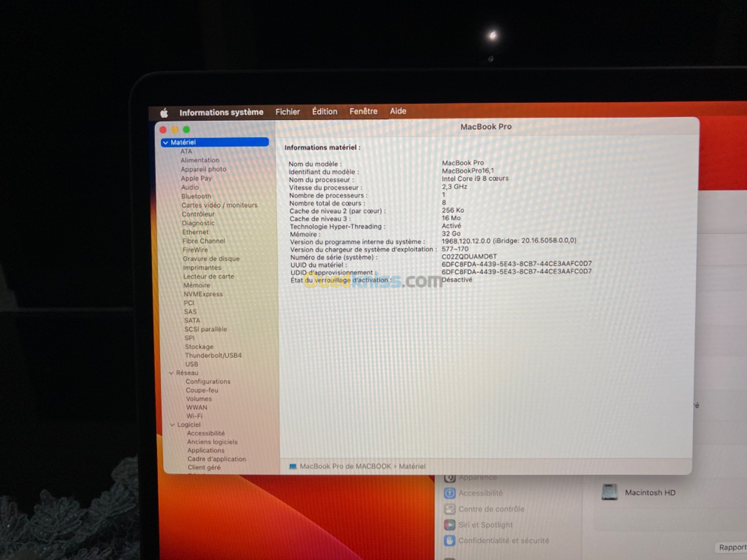
Task: Open the Édition menu
Action: [324, 112]
